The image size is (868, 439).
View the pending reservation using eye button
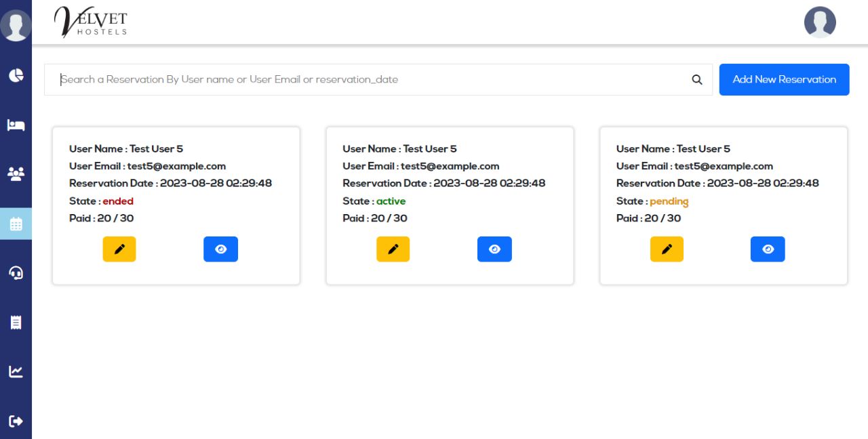[768, 249]
